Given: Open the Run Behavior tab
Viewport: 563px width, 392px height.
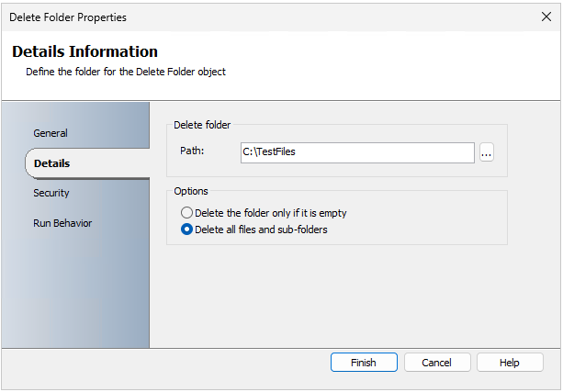Looking at the screenshot, I should click(x=62, y=223).
